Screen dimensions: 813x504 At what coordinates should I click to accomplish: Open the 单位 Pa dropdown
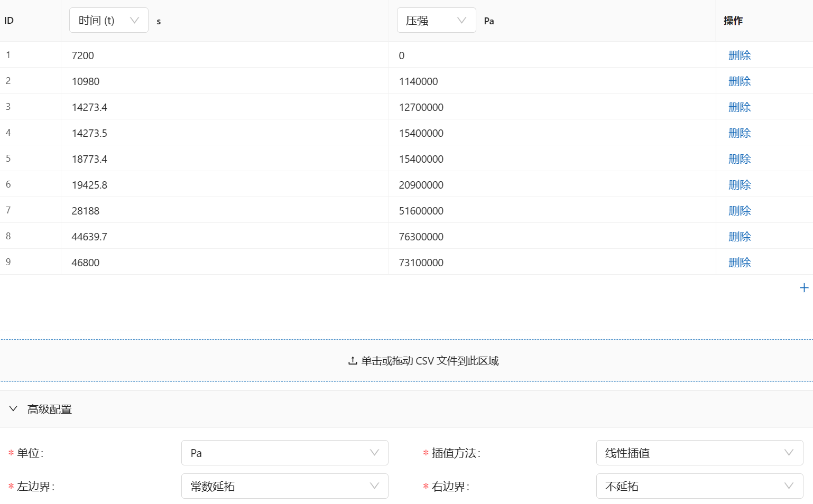(x=285, y=453)
